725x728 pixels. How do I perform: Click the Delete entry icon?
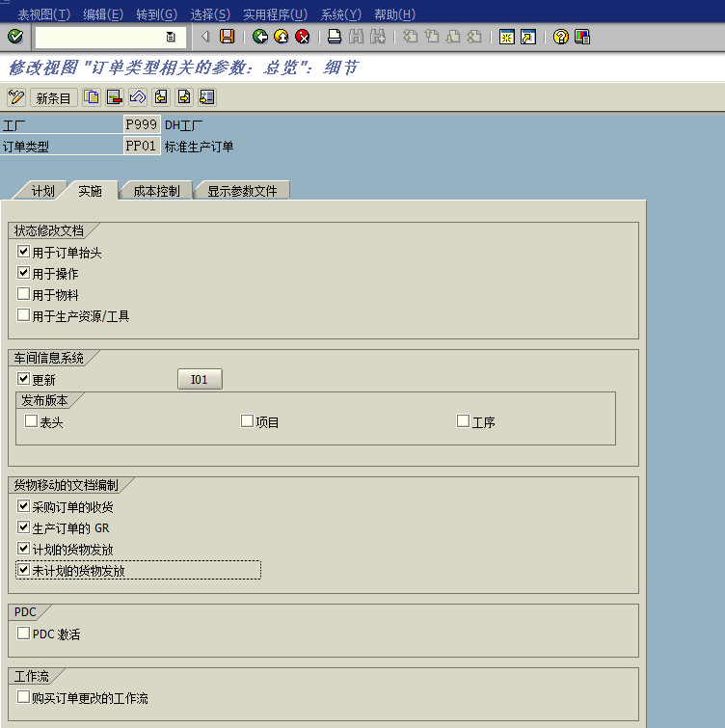coord(114,97)
